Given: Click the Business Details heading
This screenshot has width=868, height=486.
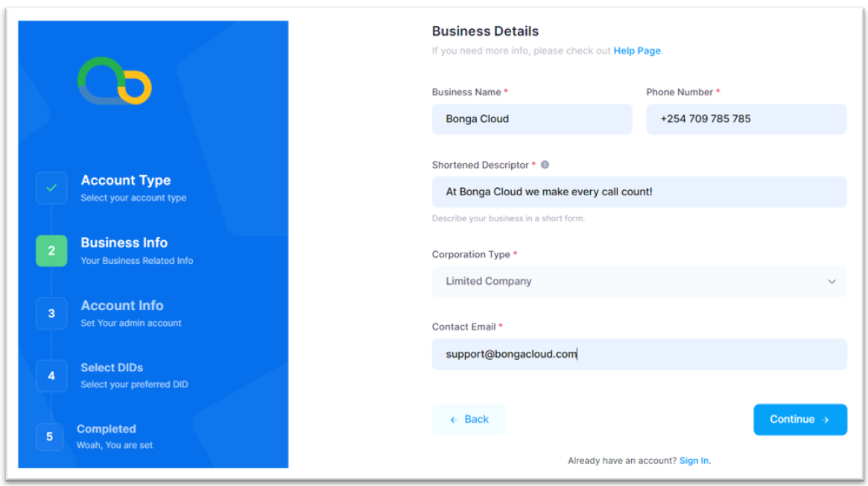Looking at the screenshot, I should [x=485, y=31].
